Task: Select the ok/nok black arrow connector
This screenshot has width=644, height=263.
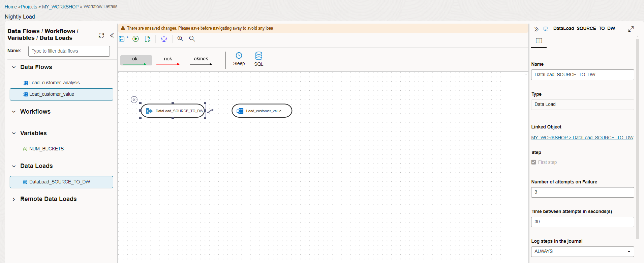Action: 201,60
